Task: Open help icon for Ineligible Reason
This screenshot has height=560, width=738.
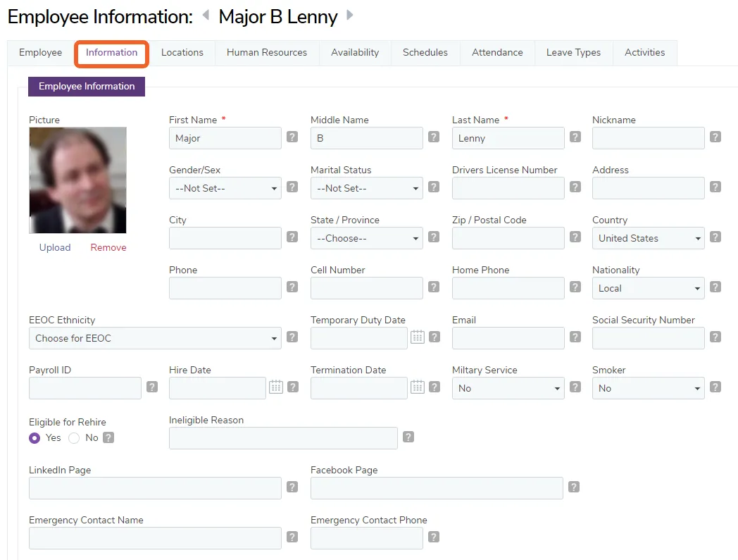Action: (x=408, y=437)
